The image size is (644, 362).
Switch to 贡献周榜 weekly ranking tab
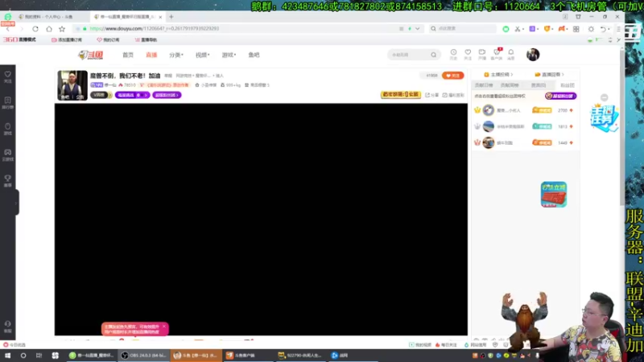click(510, 85)
